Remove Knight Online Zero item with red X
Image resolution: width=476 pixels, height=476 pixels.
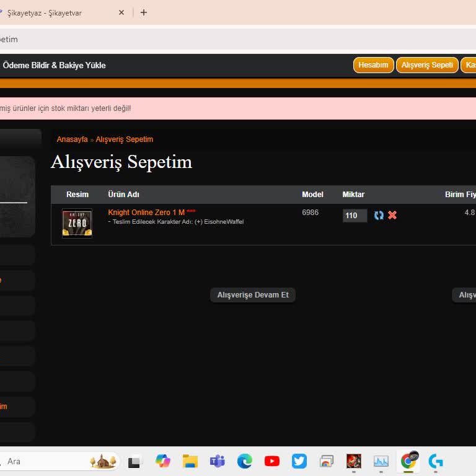click(x=392, y=215)
